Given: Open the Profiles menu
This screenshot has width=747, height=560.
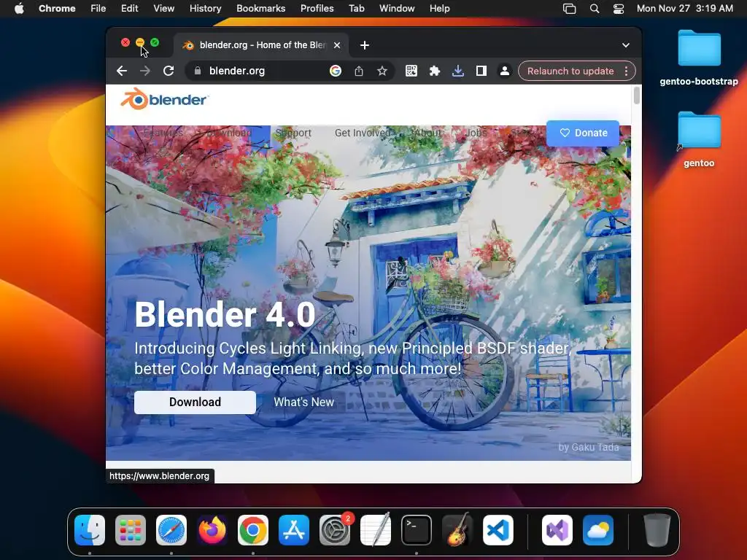Looking at the screenshot, I should click(x=317, y=9).
